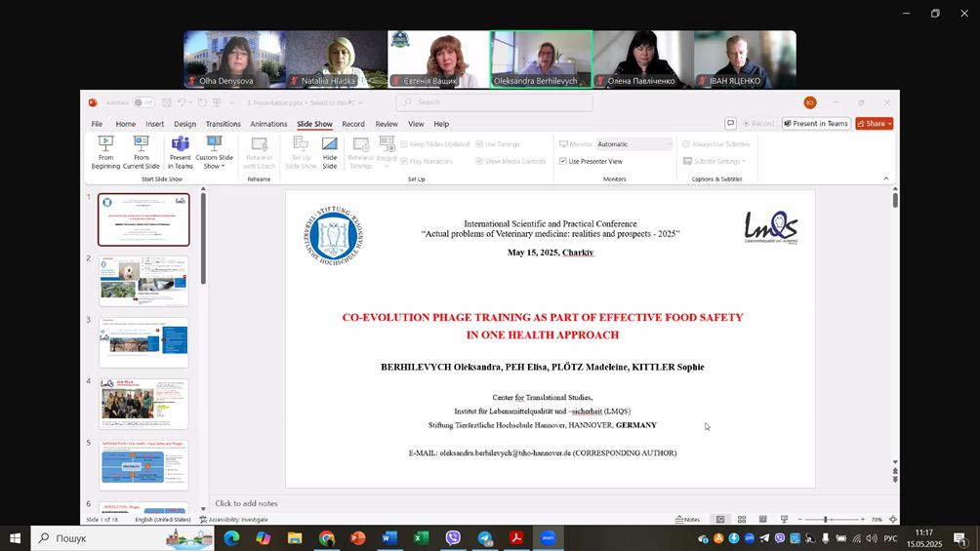Collapse the ribbon with chevron

885,178
